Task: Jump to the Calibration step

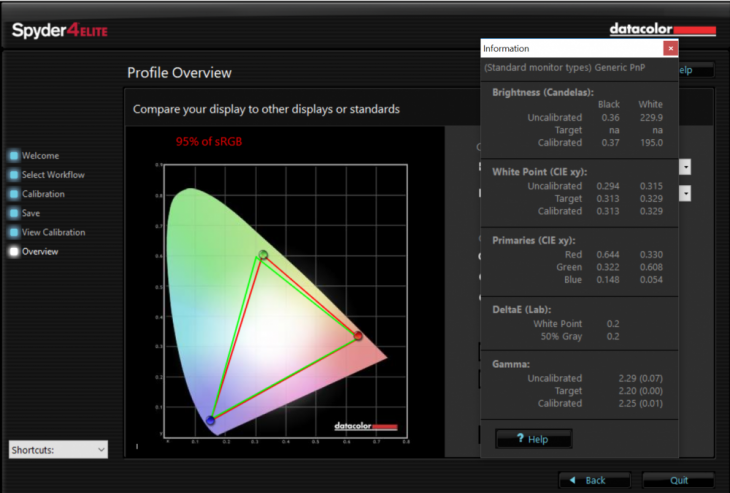Action: point(43,194)
